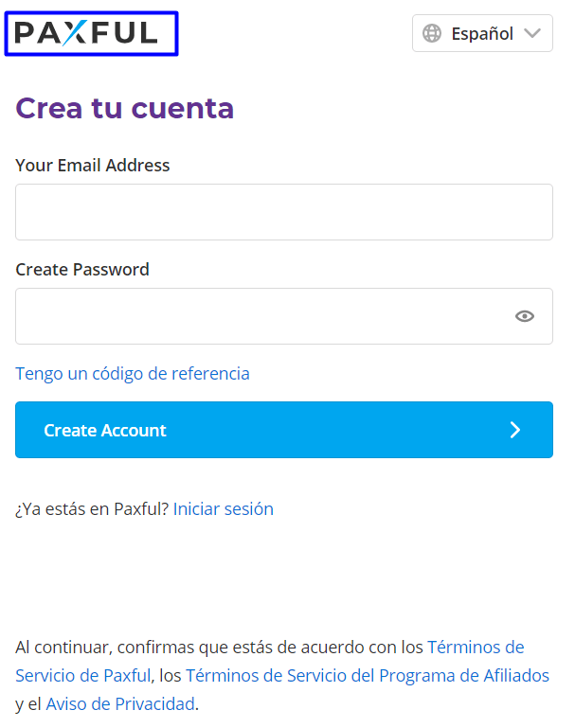Click the '¿Ya estás en Paxful?' text
The image size is (575, 728).
[92, 509]
